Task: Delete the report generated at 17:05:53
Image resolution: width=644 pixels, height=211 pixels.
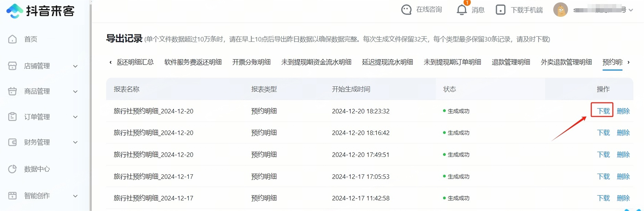Action: [x=623, y=176]
